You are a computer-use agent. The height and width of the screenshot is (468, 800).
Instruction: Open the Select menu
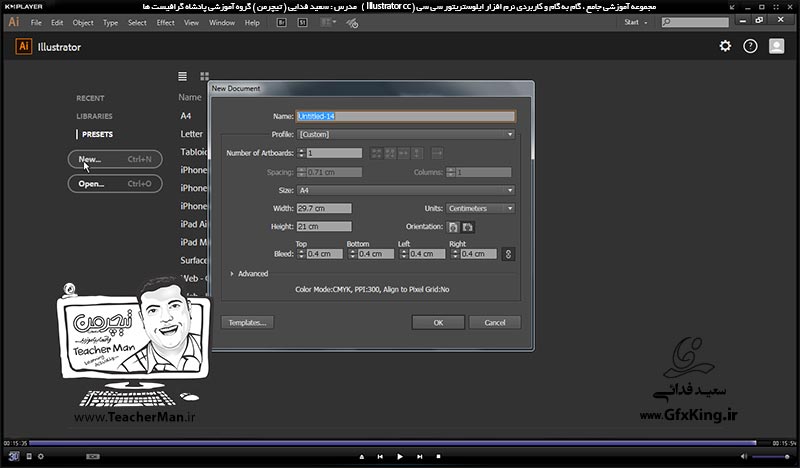[x=137, y=22]
